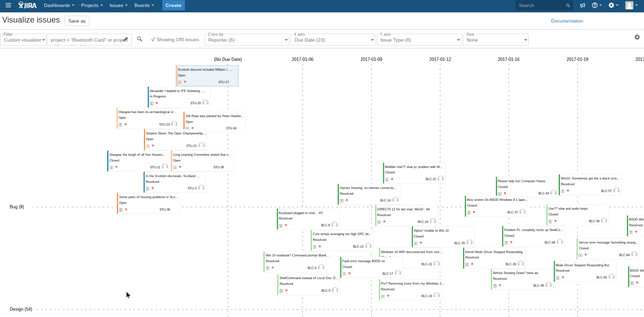Select the 'Scottish descent included William' card
This screenshot has width=644, height=317.
207,76
